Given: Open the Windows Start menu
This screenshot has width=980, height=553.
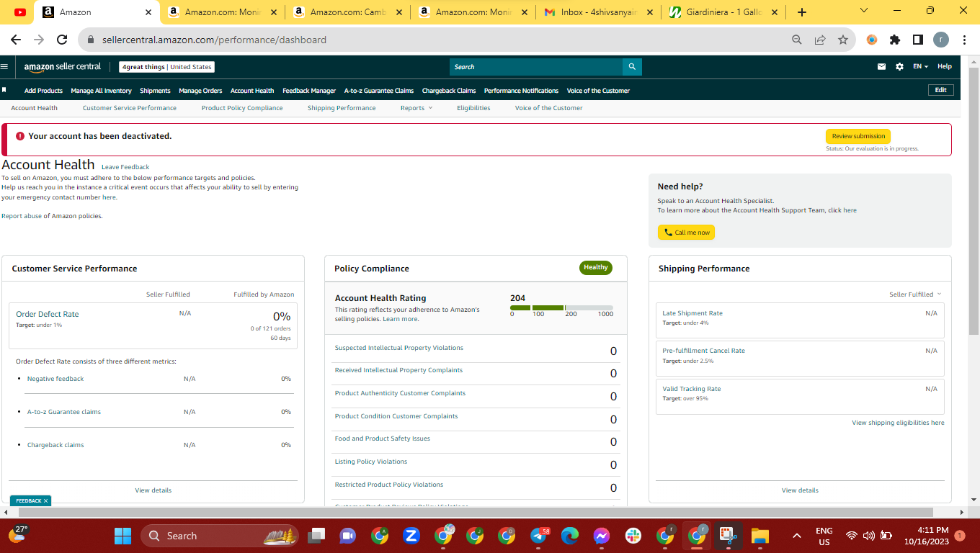Looking at the screenshot, I should (x=123, y=536).
